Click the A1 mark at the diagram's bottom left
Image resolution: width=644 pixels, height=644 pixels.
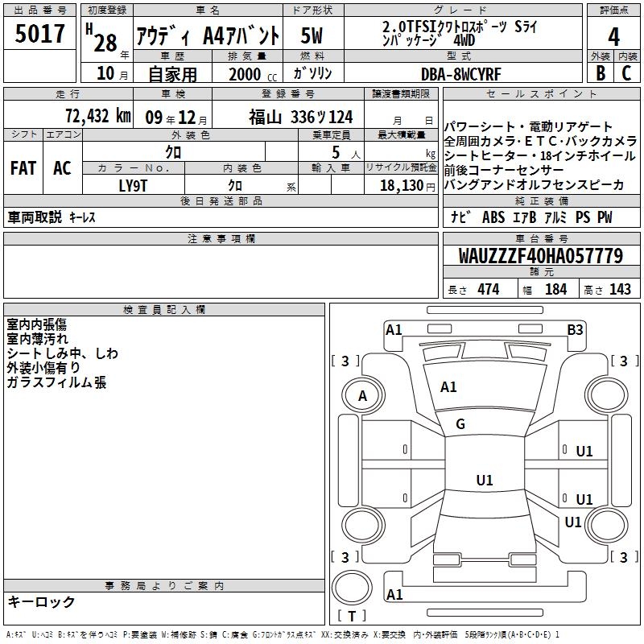point(394,595)
